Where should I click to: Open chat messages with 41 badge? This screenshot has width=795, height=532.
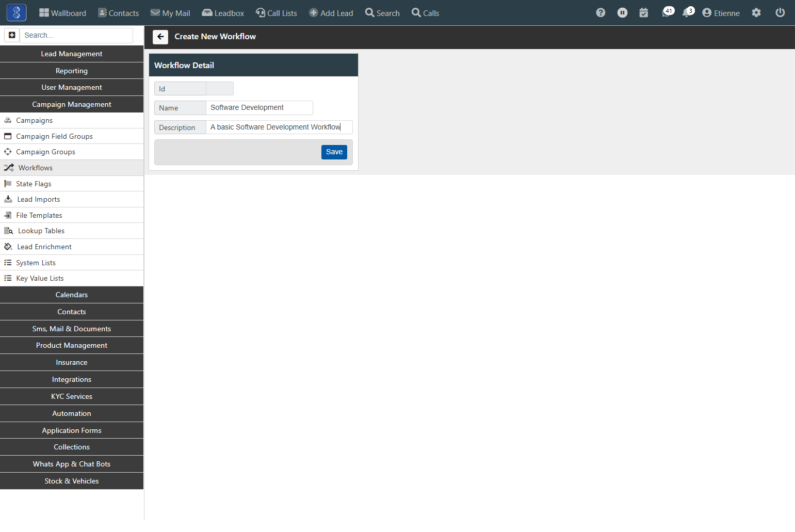(x=668, y=12)
